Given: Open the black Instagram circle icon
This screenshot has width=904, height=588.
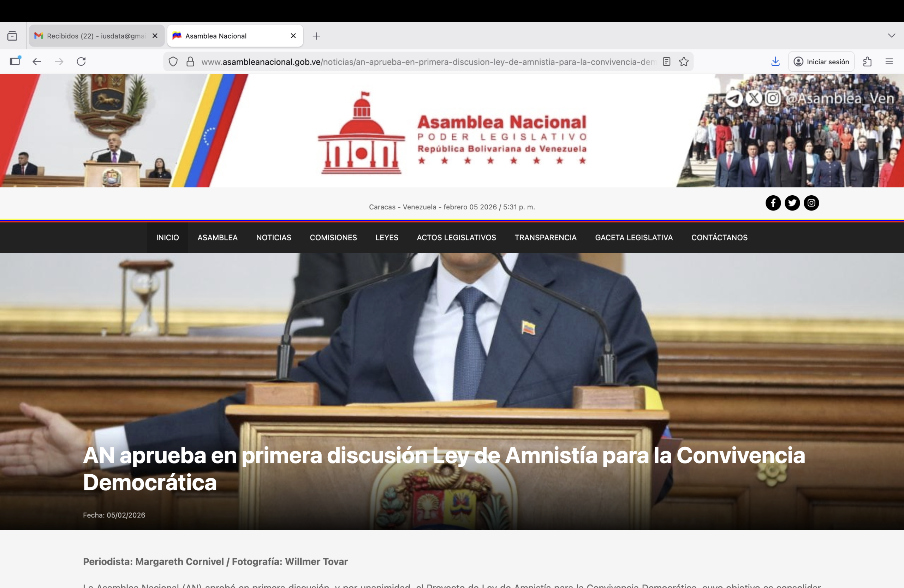Looking at the screenshot, I should (x=811, y=203).
